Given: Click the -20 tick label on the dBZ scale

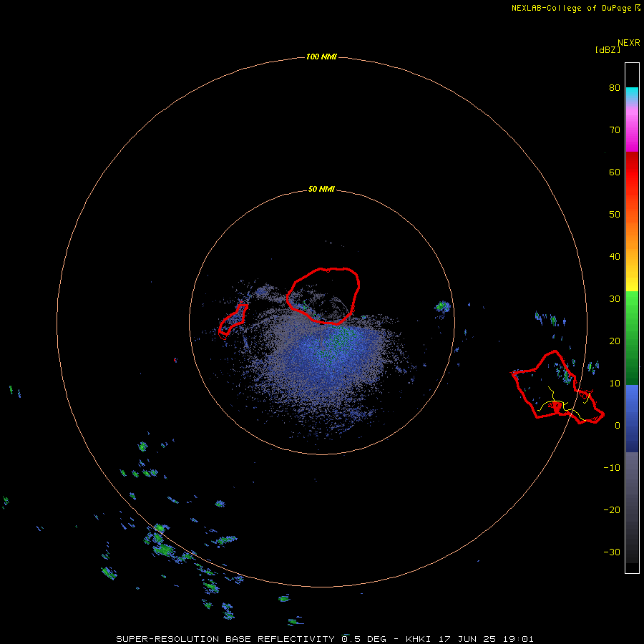Looking at the screenshot, I should point(612,510).
